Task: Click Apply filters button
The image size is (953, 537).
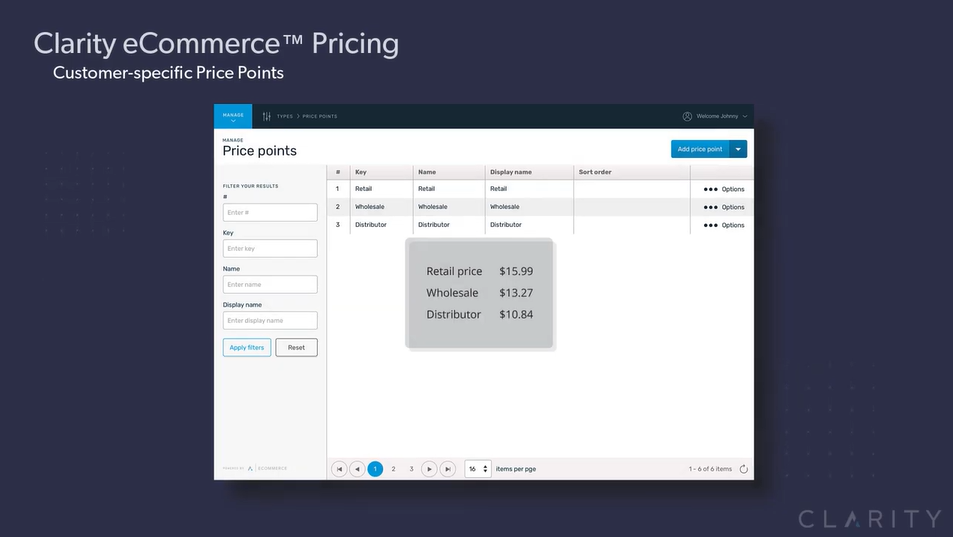Action: pyautogui.click(x=247, y=347)
